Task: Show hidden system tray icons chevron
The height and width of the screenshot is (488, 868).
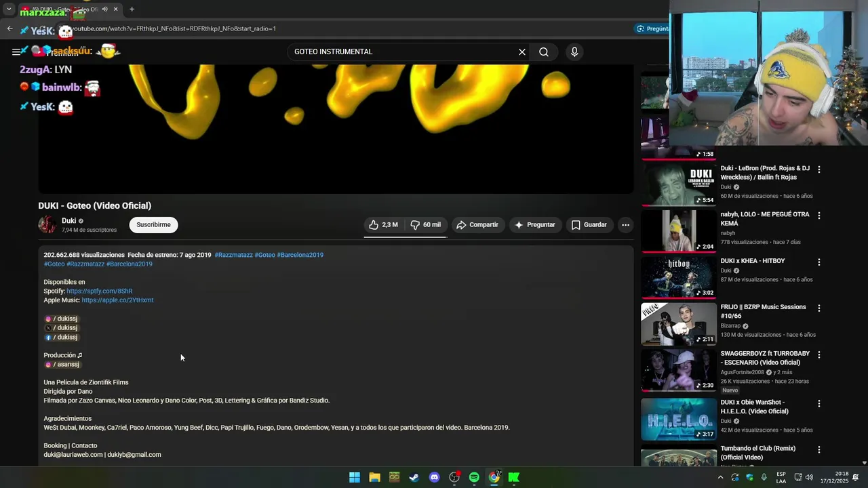Action: point(720,477)
